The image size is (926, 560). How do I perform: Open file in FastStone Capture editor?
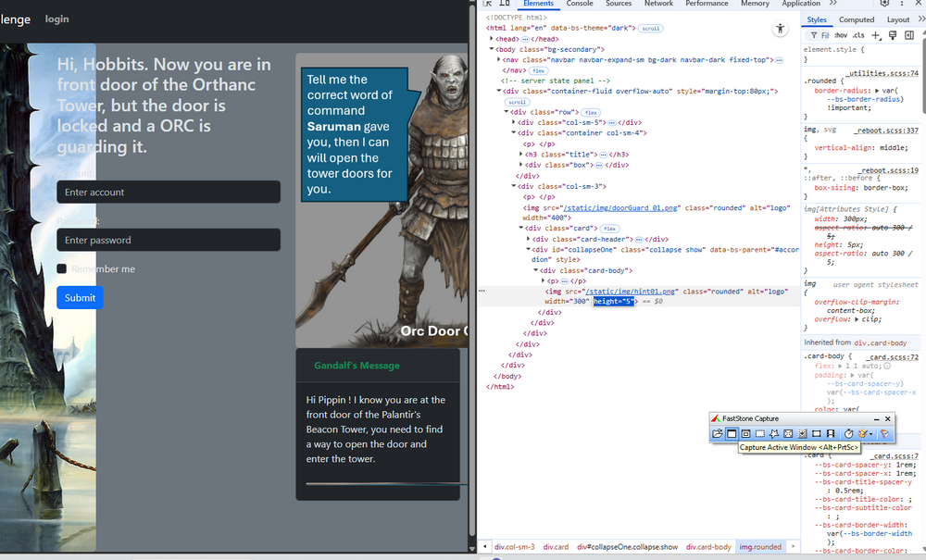coord(718,434)
